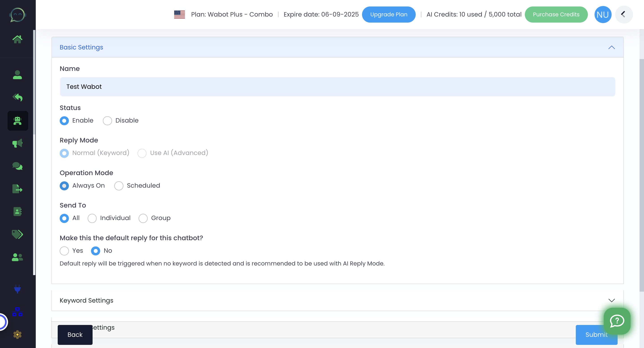Image resolution: width=644 pixels, height=348 pixels.
Task: Expand the Keyword Settings section
Action: tap(612, 301)
